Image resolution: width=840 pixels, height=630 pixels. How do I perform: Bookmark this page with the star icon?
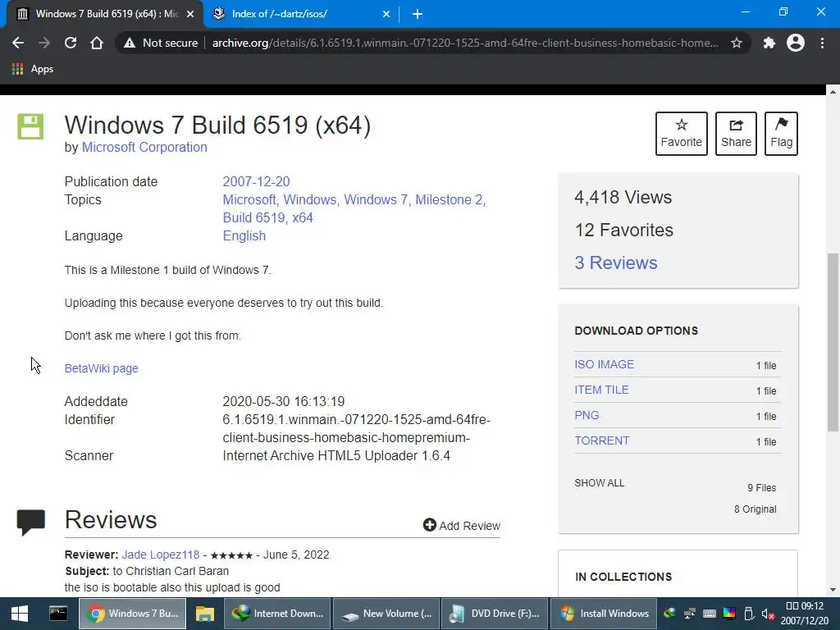coord(737,43)
